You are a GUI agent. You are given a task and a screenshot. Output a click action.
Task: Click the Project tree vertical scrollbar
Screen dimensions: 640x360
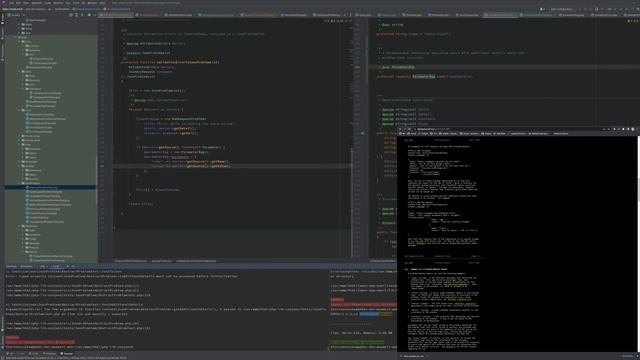[x=97, y=180]
